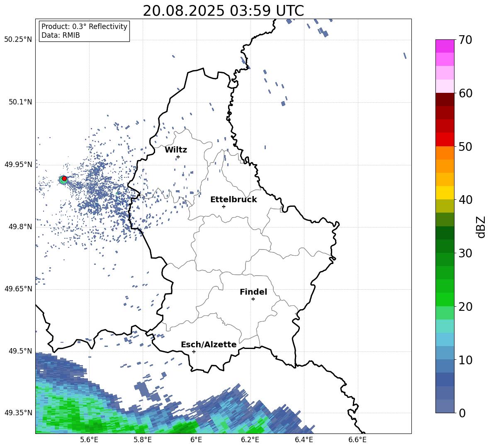Click the 5.8°E longitude label
491x448 pixels.
click(x=143, y=440)
